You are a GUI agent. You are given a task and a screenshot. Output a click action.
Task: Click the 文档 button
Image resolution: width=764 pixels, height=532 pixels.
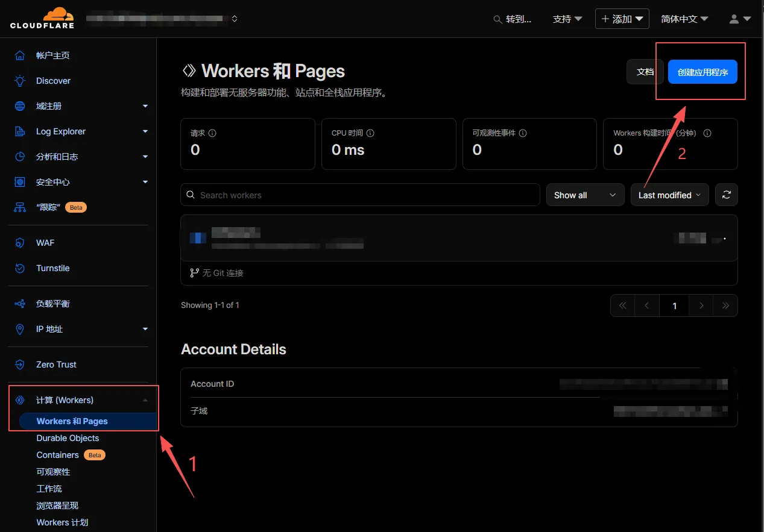coord(645,72)
